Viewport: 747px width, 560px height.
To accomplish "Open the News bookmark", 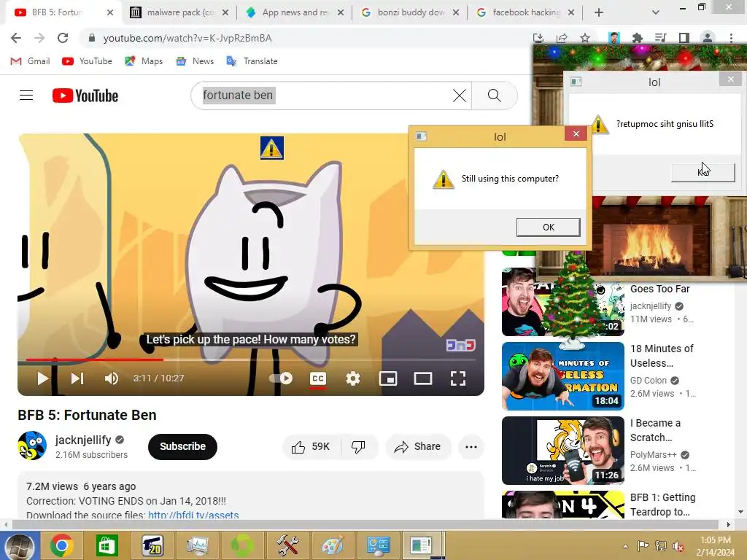I will pyautogui.click(x=195, y=61).
